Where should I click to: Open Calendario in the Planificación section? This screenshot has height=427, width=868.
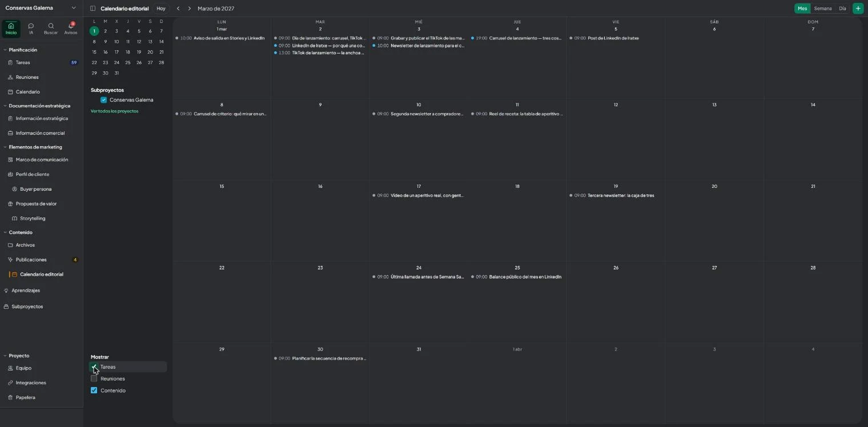pyautogui.click(x=41, y=92)
